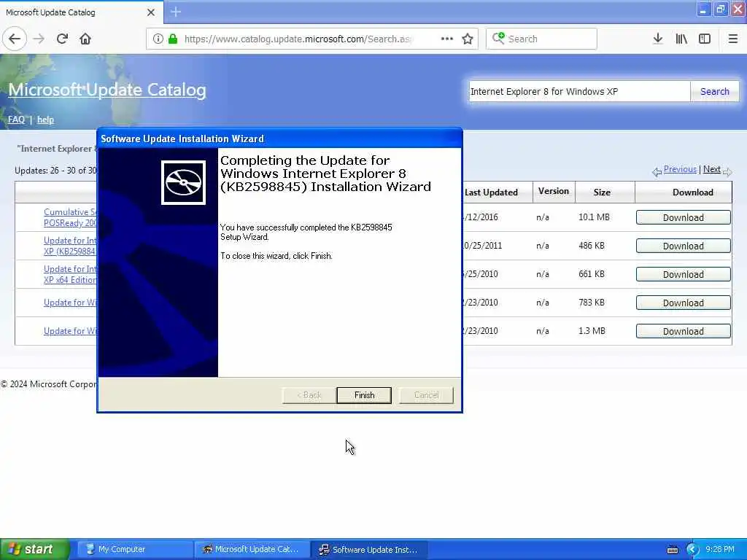Download the 486 KB update

pos(683,246)
